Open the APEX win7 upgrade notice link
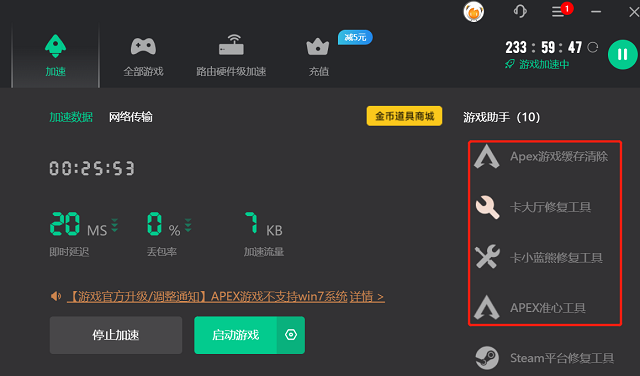Image resolution: width=640 pixels, height=376 pixels. click(208, 296)
